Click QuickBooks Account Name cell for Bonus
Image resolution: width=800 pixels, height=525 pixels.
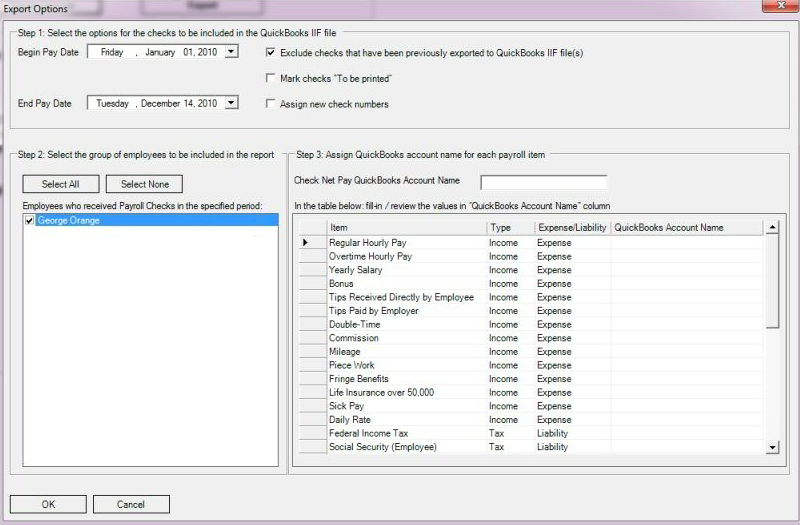687,284
